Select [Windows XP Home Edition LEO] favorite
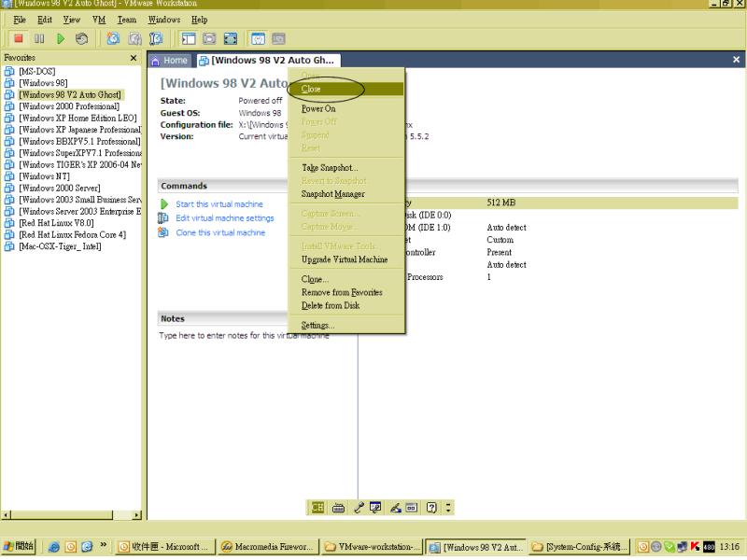Screen dimensions: 747x560 (x=78, y=119)
